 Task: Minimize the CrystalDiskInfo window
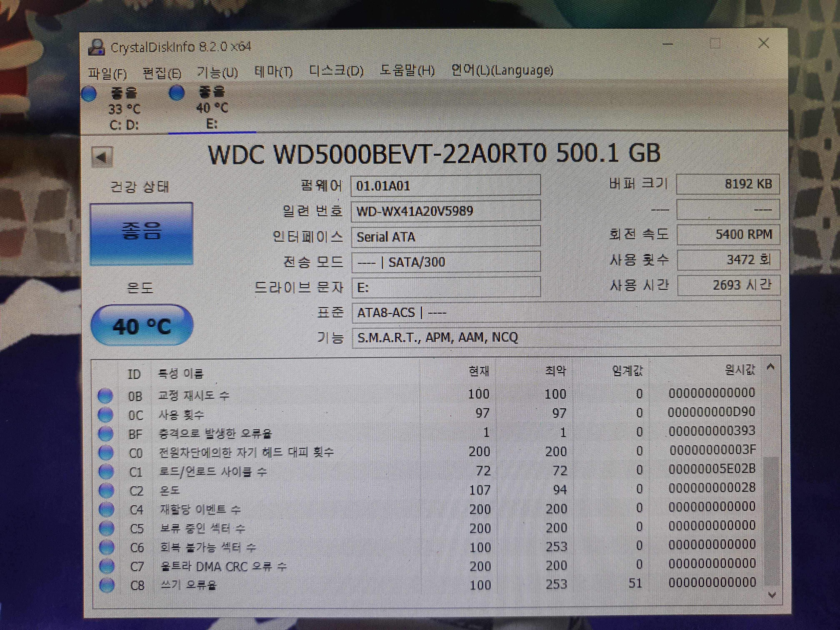coord(668,44)
